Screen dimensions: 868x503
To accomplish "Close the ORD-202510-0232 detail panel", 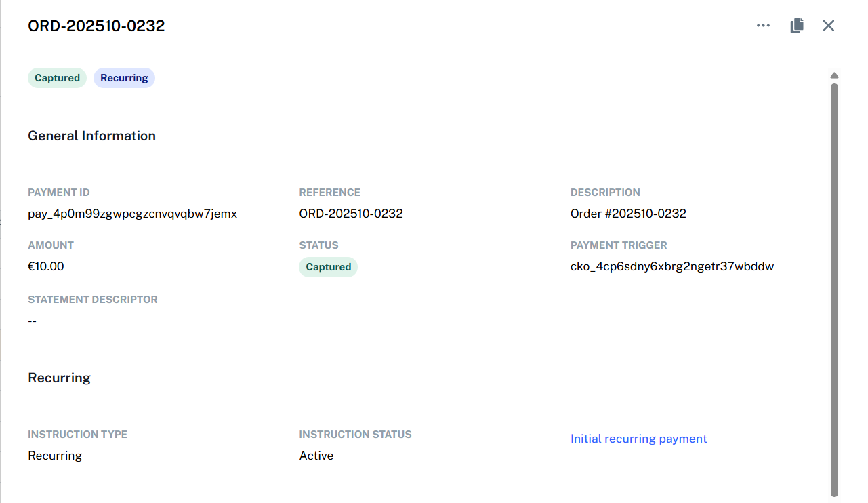I will coord(828,25).
